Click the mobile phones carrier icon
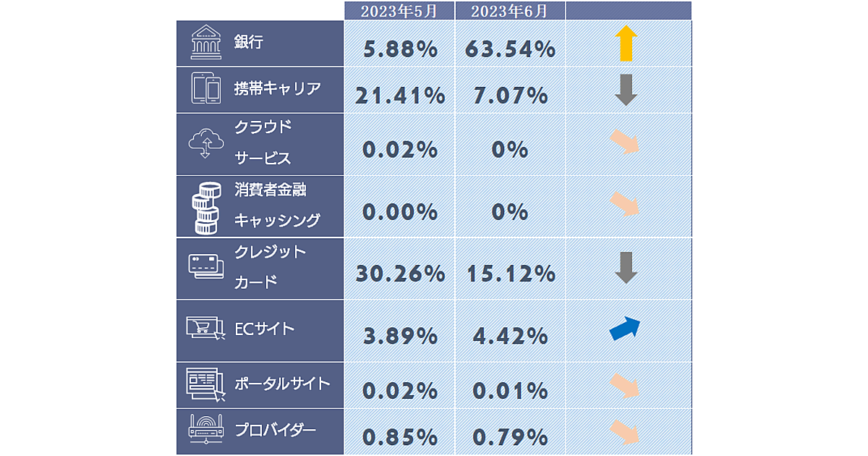Viewport: 868px width, 456px height. tap(206, 89)
